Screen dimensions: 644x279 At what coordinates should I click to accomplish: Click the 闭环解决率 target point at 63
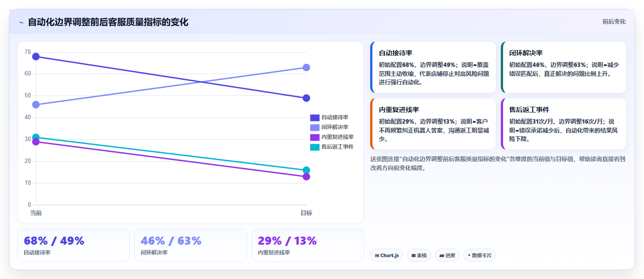(306, 67)
